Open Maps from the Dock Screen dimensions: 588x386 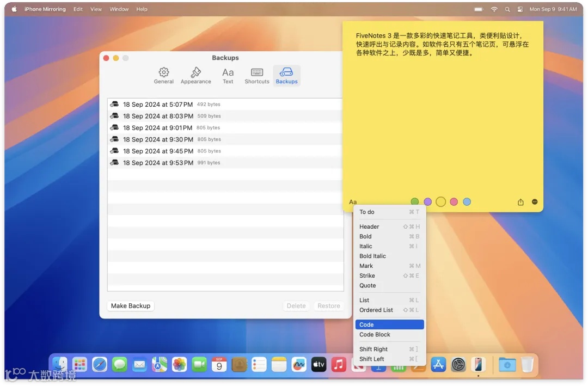click(x=160, y=364)
